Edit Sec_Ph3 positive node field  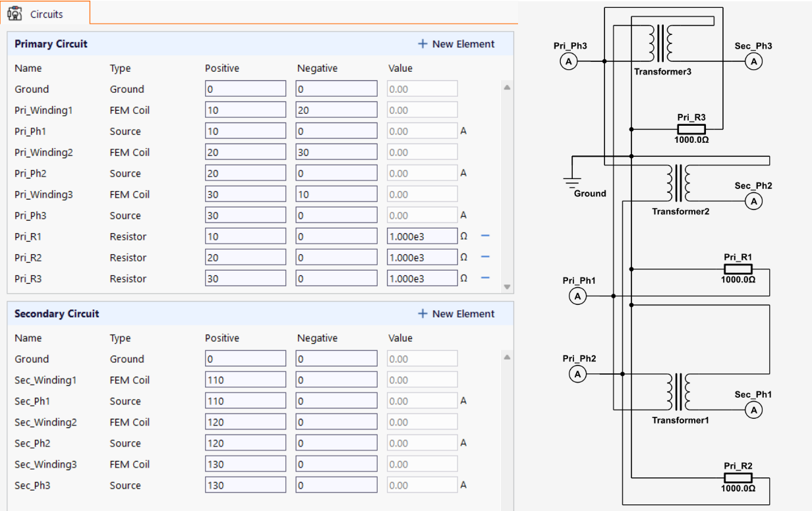(246, 485)
